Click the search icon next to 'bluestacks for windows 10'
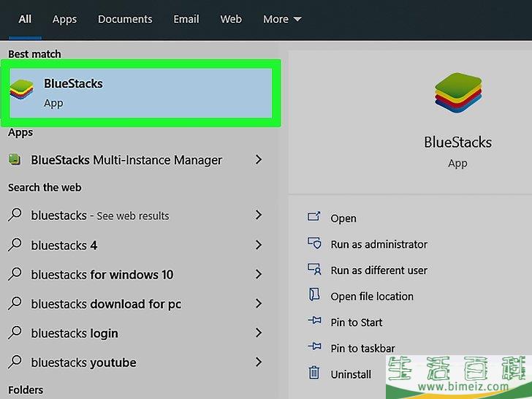Image resolution: width=532 pixels, height=399 pixels. coord(15,274)
